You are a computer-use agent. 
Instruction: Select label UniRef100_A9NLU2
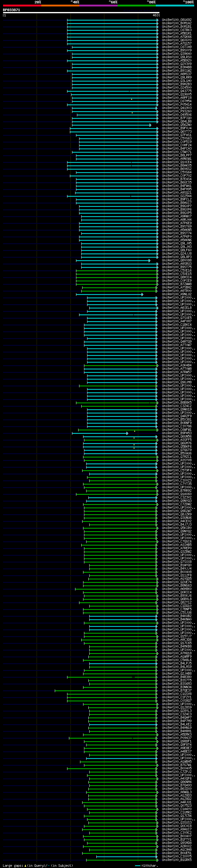pyautogui.click(x=177, y=294)
